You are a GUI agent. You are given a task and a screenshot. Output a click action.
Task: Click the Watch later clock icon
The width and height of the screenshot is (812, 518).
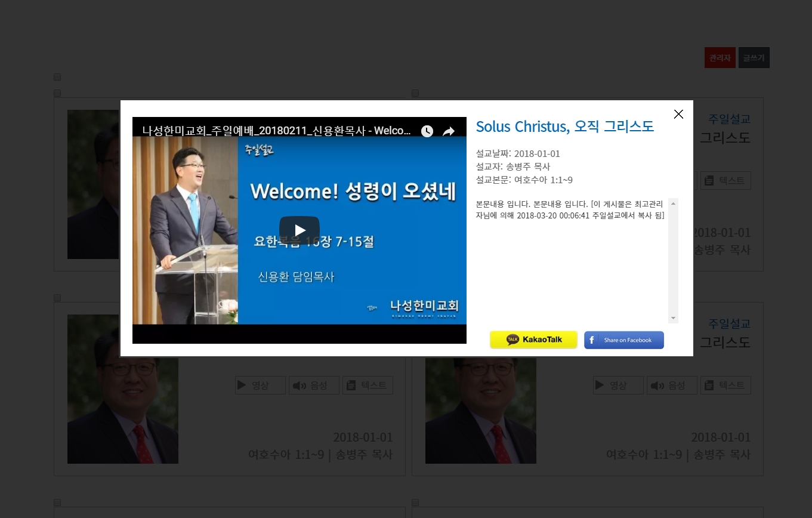[427, 131]
